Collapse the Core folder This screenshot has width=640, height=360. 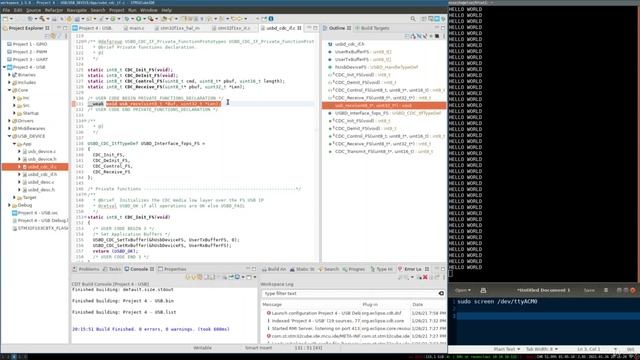coord(9,90)
